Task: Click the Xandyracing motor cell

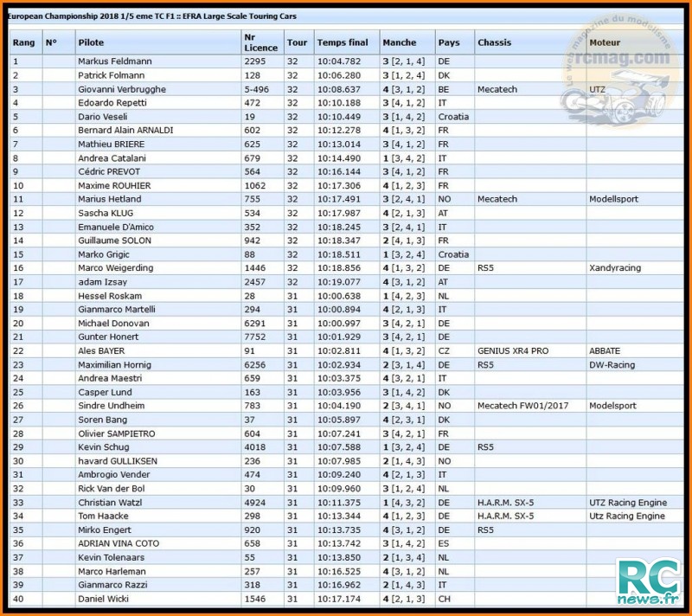Action: tap(615, 268)
